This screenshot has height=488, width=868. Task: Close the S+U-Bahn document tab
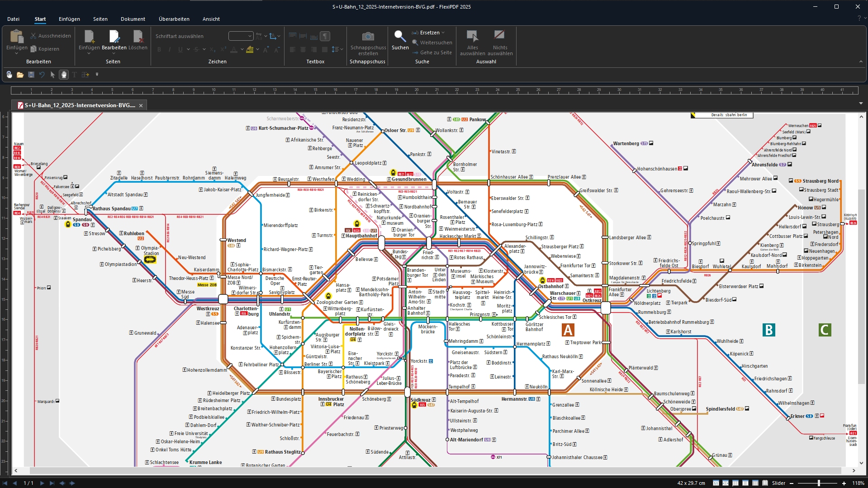click(141, 105)
